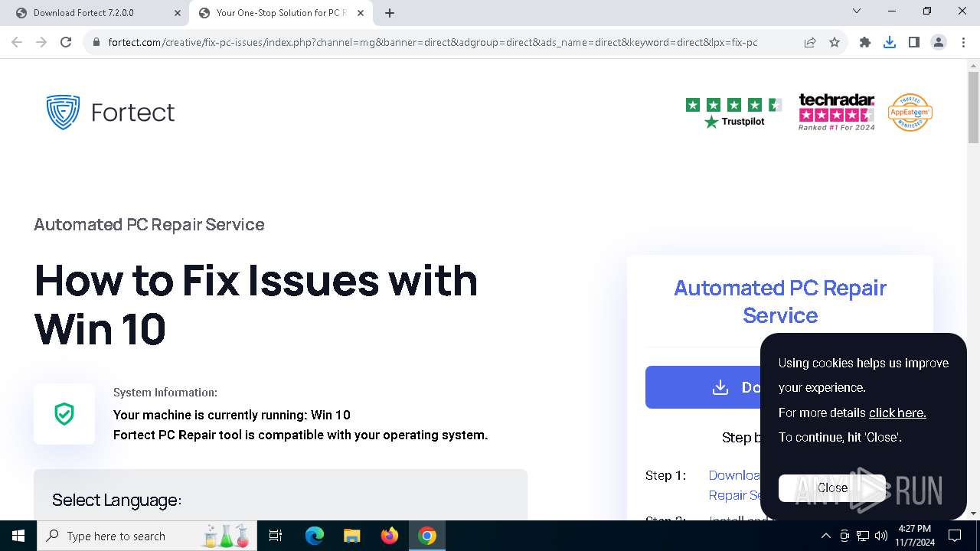Open a new browser tab
980x551 pixels.
point(390,13)
